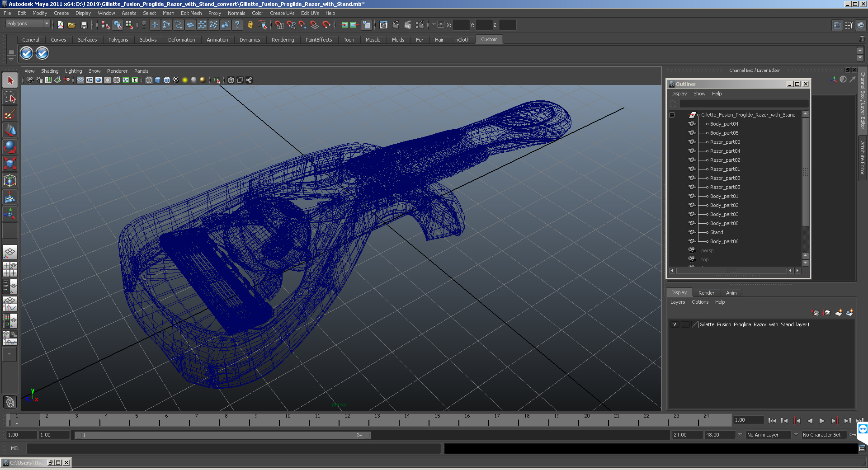Open the Render View window icon
Viewport: 868px width, 470px height.
tap(383, 25)
